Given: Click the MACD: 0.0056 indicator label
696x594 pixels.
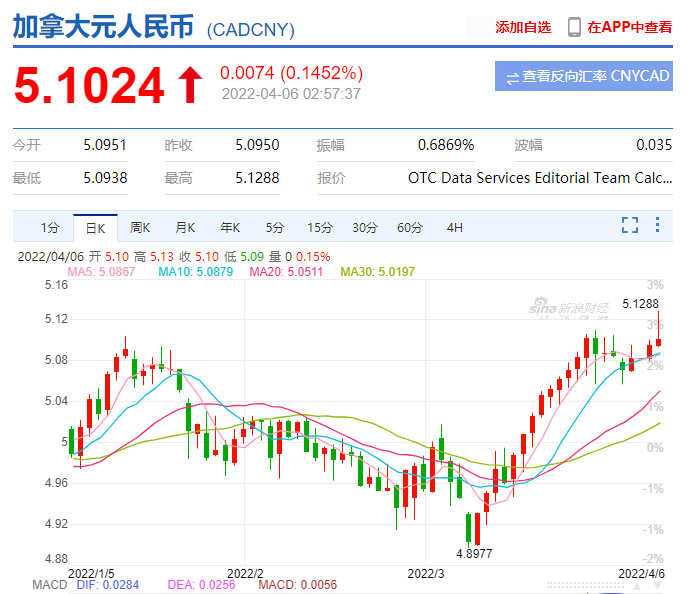Looking at the screenshot, I should 298,585.
